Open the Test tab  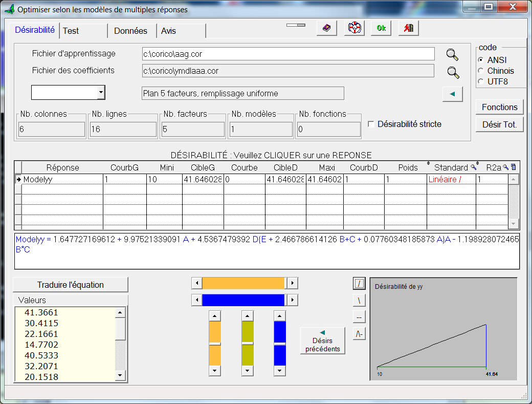pos(71,31)
